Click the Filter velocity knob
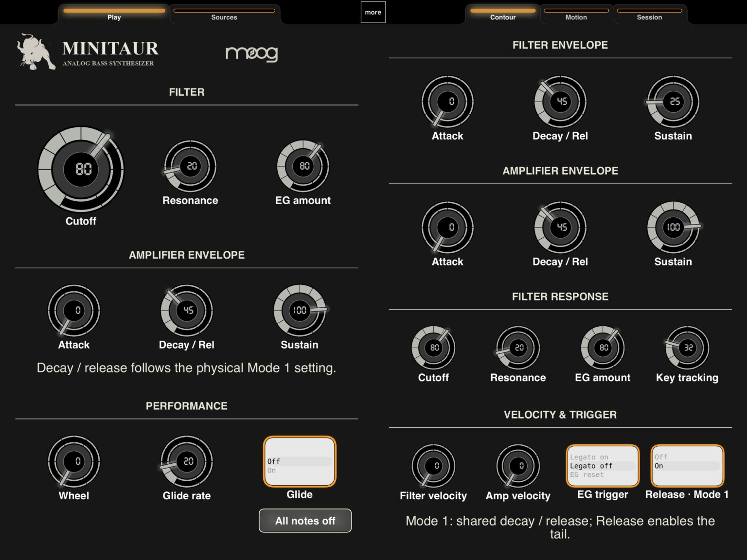 [x=433, y=466]
